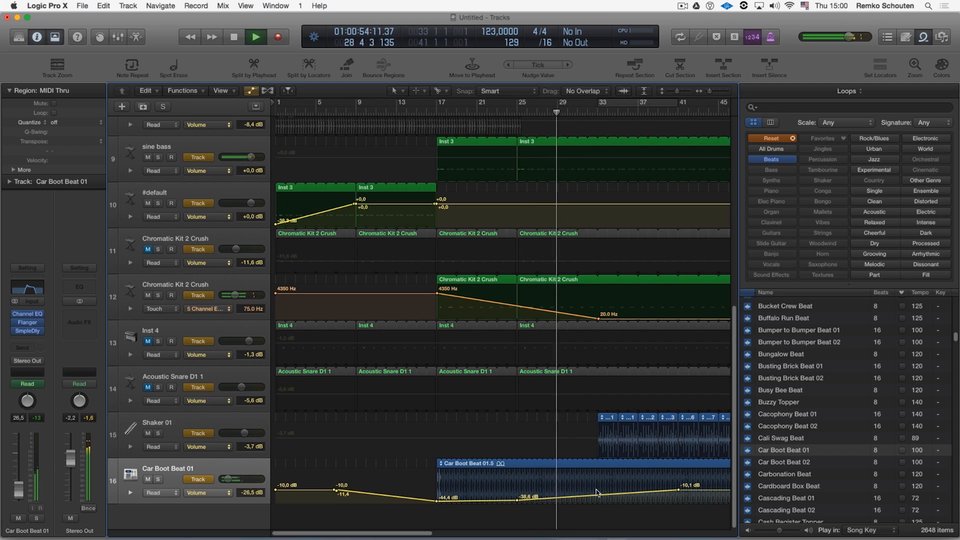Select the Electronic genre button
The image size is (960, 540).
(925, 138)
